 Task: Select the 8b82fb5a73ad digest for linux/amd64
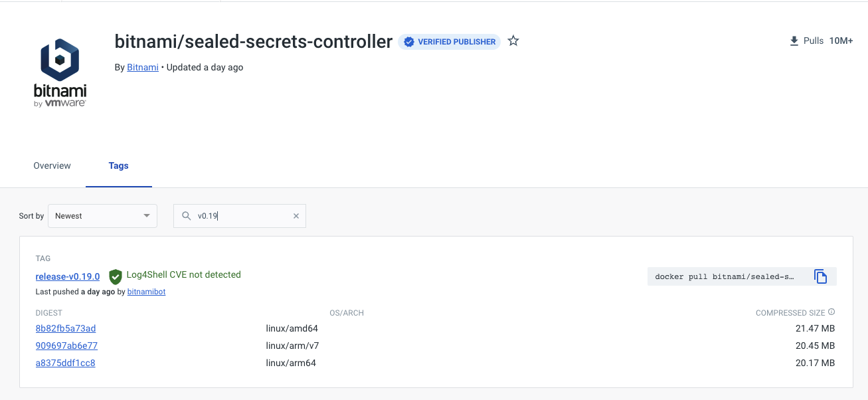pyautogui.click(x=65, y=328)
